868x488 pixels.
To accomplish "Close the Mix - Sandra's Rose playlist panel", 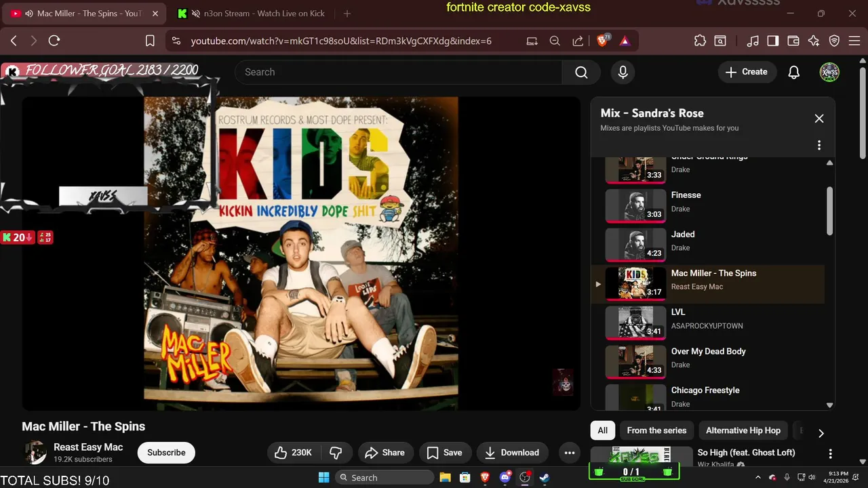I will [819, 119].
